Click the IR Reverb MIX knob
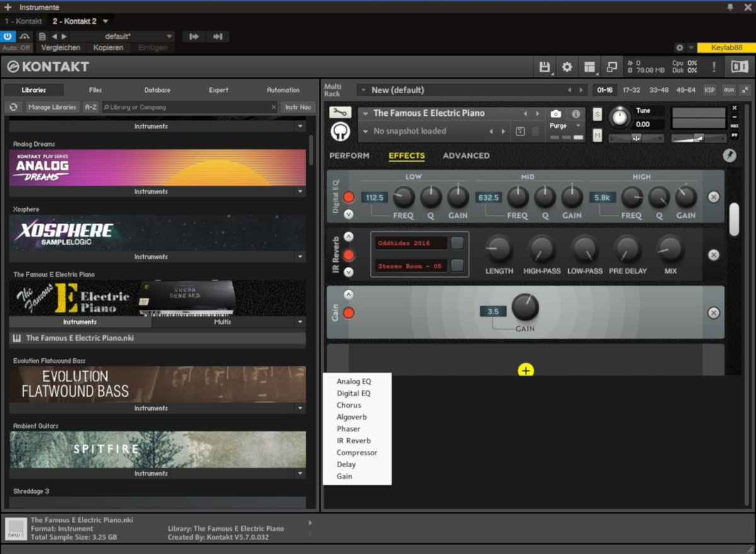 pyautogui.click(x=670, y=250)
